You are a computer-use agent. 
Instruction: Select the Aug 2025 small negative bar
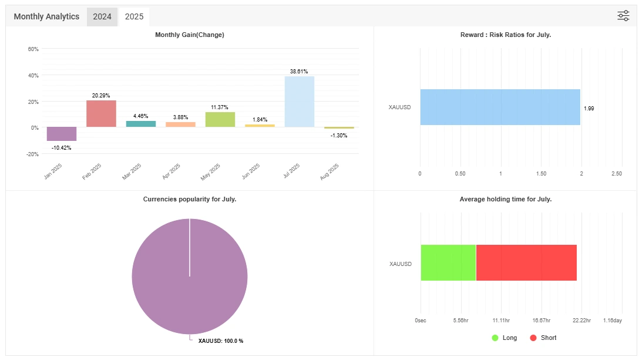[x=339, y=128]
